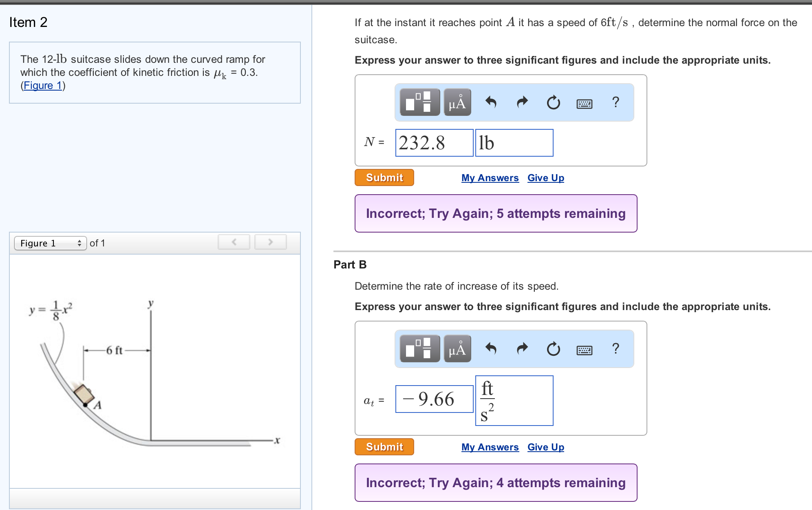
Task: Click undo arrow in Part A toolbar
Action: 491,102
